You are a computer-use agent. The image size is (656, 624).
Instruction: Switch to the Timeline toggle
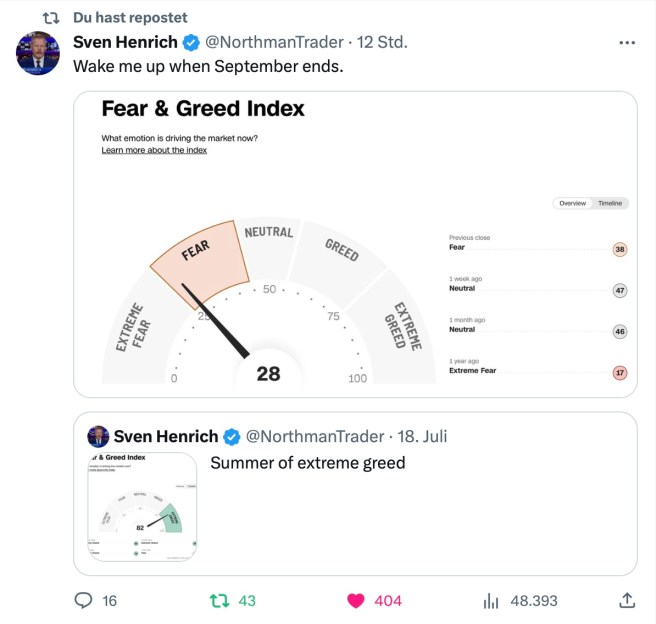coord(610,203)
